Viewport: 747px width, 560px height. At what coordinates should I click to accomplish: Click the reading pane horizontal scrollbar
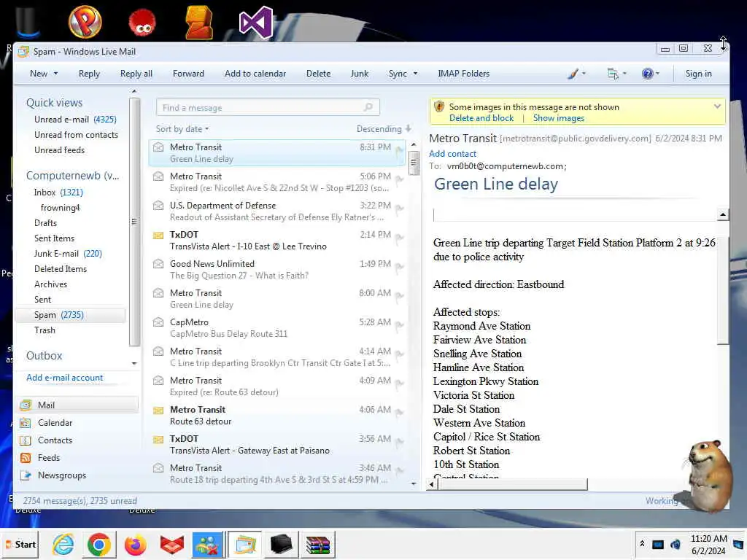tap(512, 484)
